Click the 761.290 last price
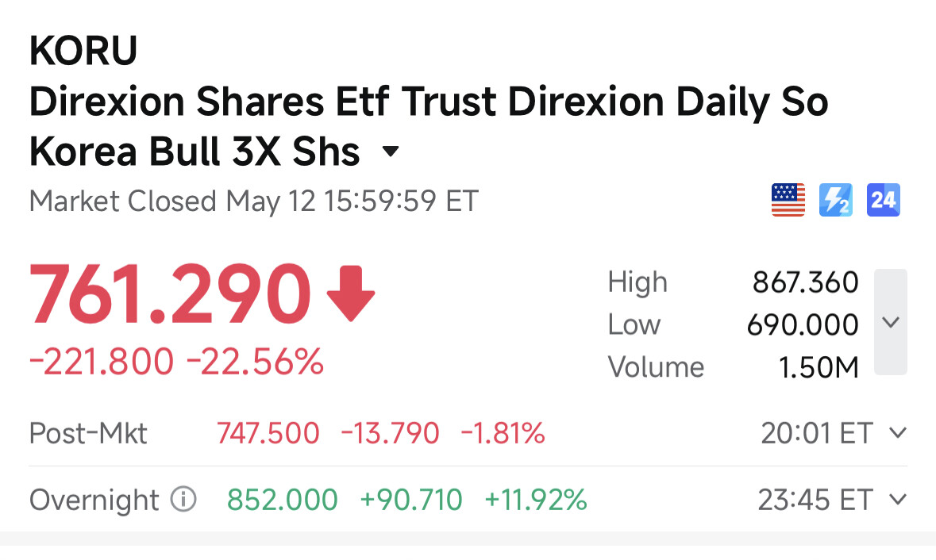936x560 pixels. pos(170,294)
